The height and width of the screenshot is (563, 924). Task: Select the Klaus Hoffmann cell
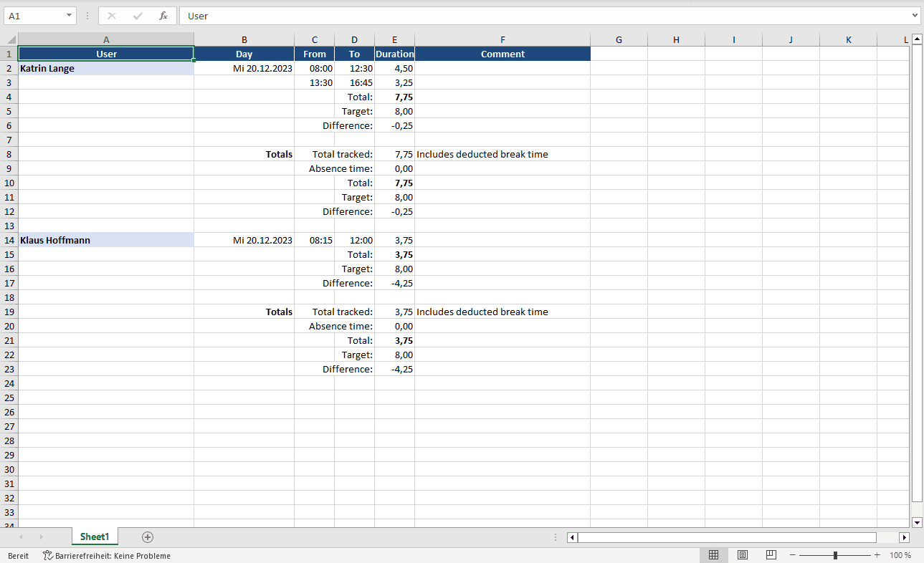[x=106, y=241]
